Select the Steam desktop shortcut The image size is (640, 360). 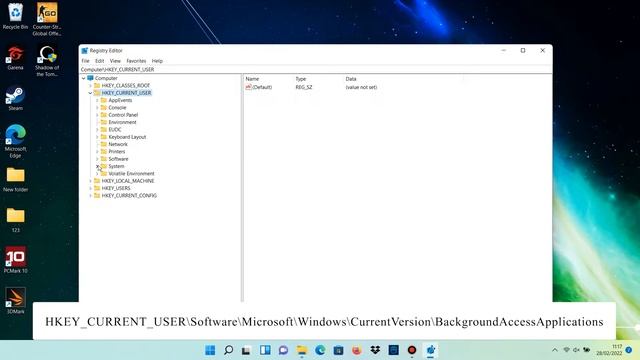[16, 98]
